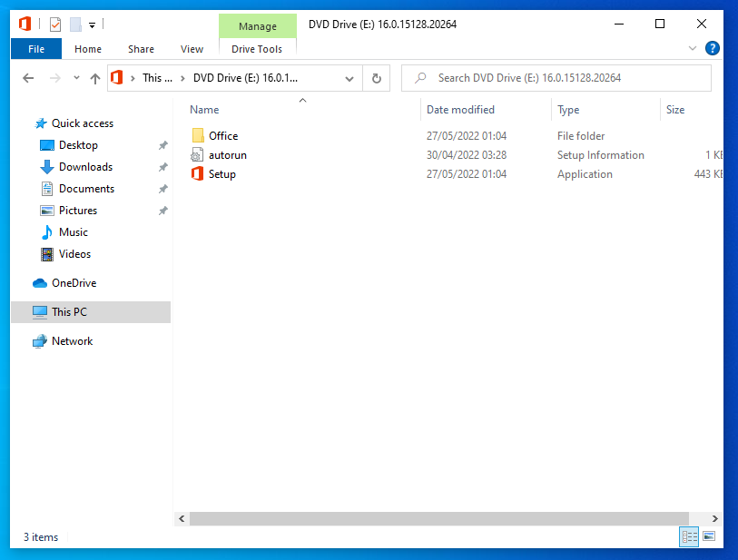Screen dimensions: 738x560
Task: Open Network in the navigation pane
Action: coord(72,341)
